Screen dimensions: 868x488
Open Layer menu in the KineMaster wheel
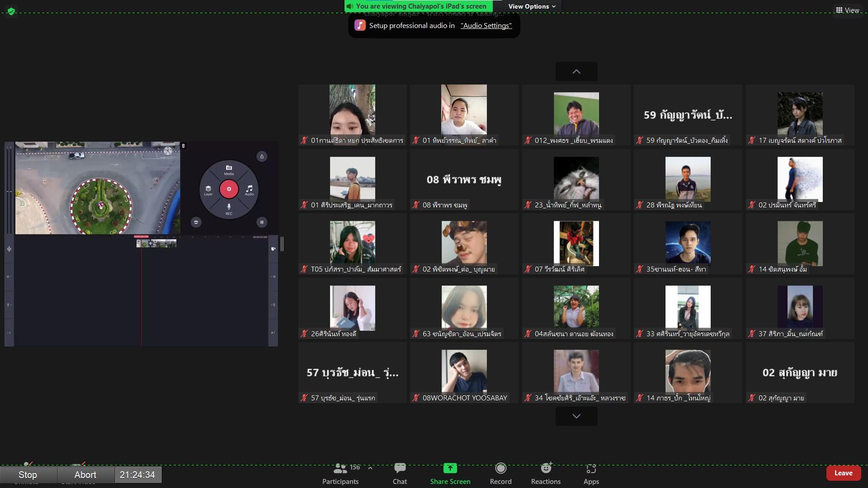tap(208, 190)
